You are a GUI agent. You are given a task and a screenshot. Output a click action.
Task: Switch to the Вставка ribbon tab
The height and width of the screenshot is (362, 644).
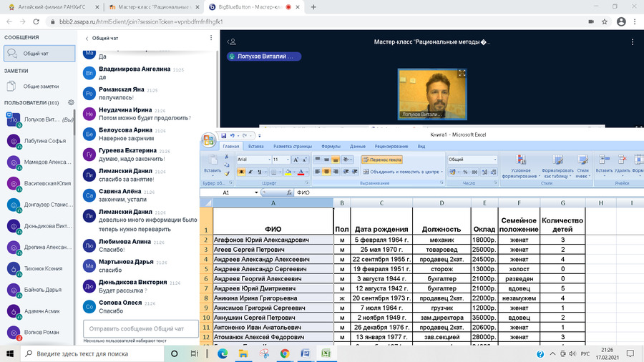pyautogui.click(x=255, y=146)
